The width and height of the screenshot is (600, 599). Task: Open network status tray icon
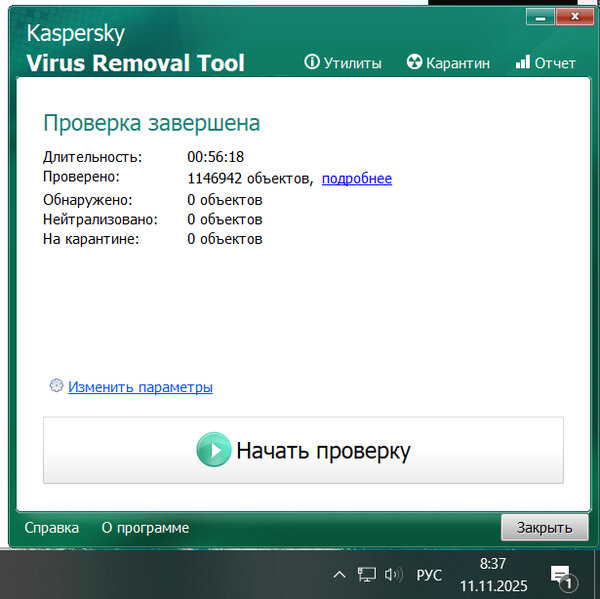(x=367, y=575)
